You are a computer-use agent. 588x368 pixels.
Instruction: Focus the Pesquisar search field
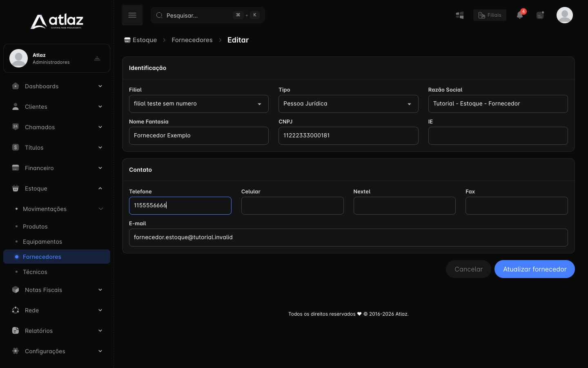(208, 15)
